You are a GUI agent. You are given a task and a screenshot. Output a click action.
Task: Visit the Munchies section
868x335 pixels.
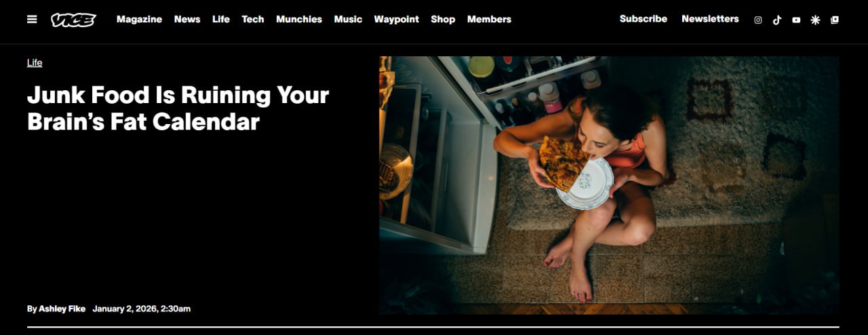coord(299,19)
